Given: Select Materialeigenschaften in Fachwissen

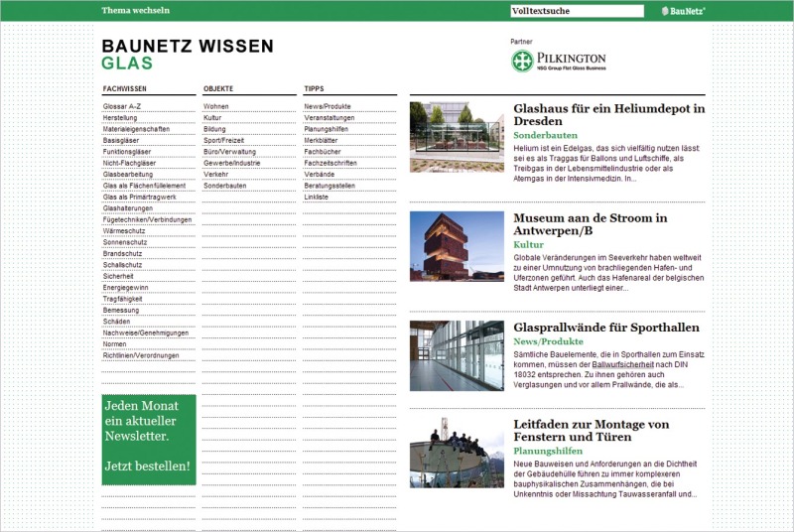Looking at the screenshot, I should point(136,129).
